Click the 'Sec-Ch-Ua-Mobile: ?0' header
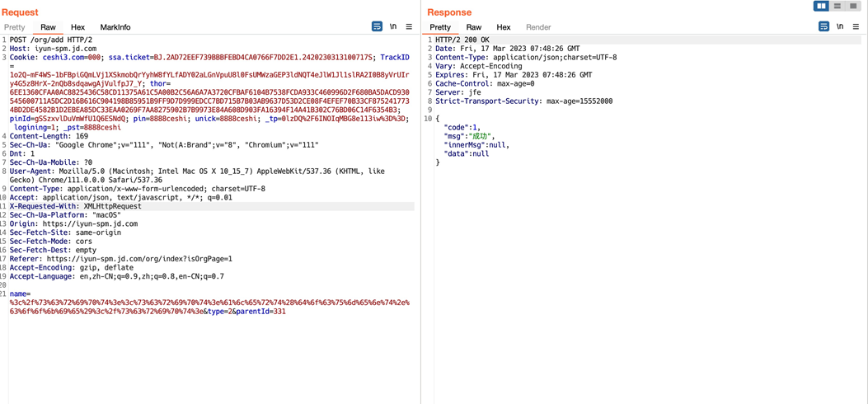 [x=50, y=162]
